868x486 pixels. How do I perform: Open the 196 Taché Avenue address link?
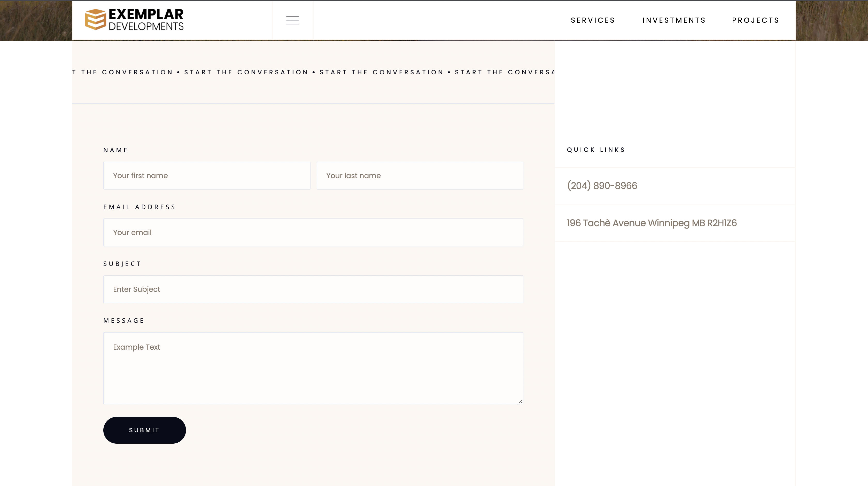coord(652,223)
